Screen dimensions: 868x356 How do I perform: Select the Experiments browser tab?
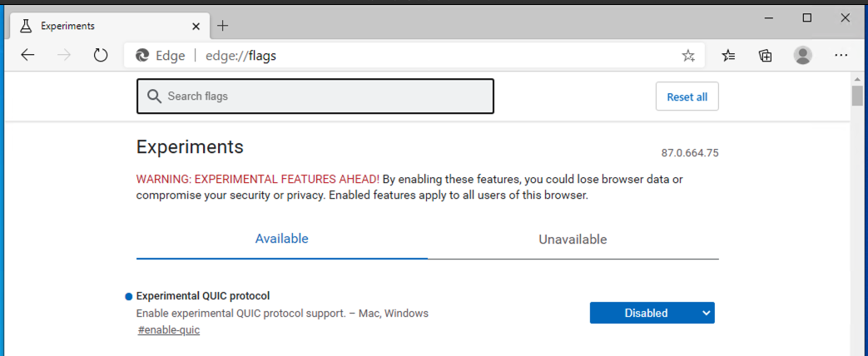[x=100, y=26]
